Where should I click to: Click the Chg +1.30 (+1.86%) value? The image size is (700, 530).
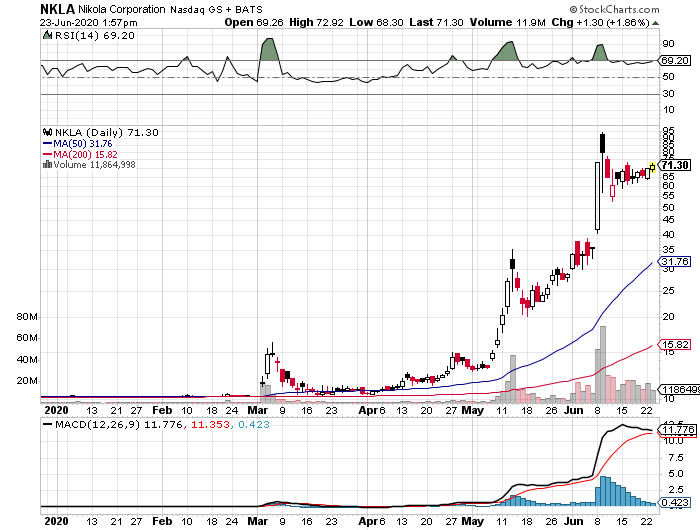point(600,22)
